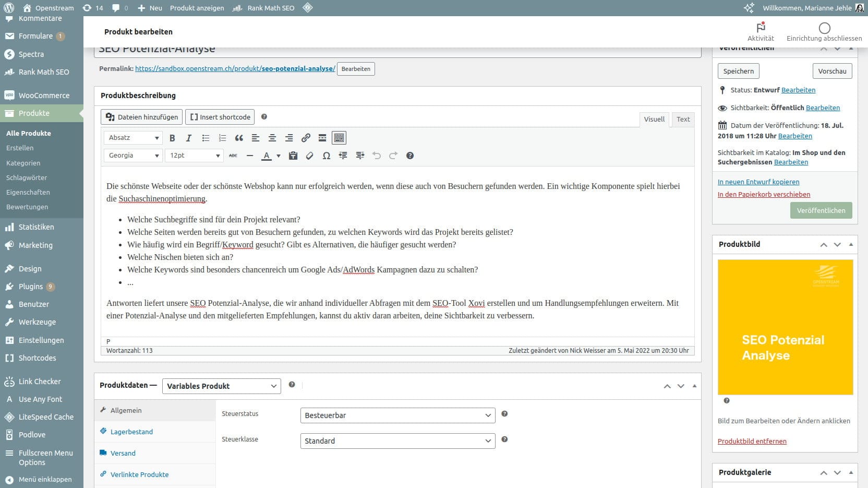Insert a bulleted list

(x=206, y=138)
